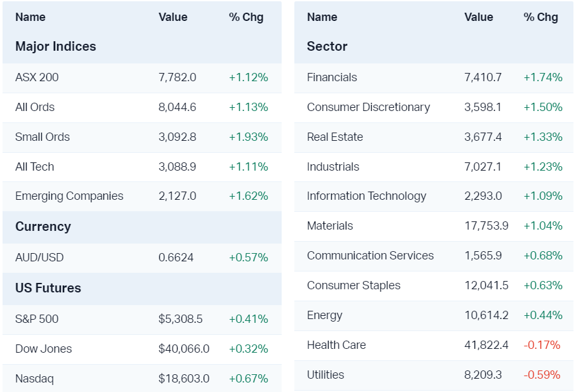
Task: Click the Communication Services sector
Action: point(370,256)
